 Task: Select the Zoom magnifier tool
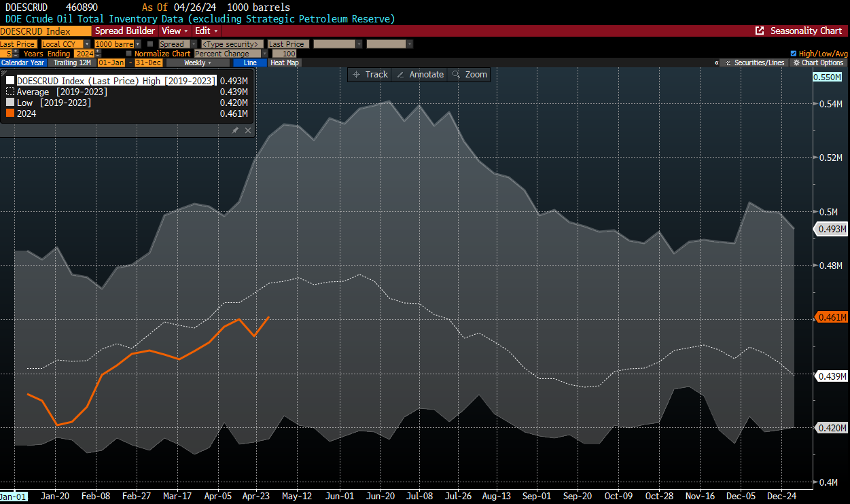[470, 75]
